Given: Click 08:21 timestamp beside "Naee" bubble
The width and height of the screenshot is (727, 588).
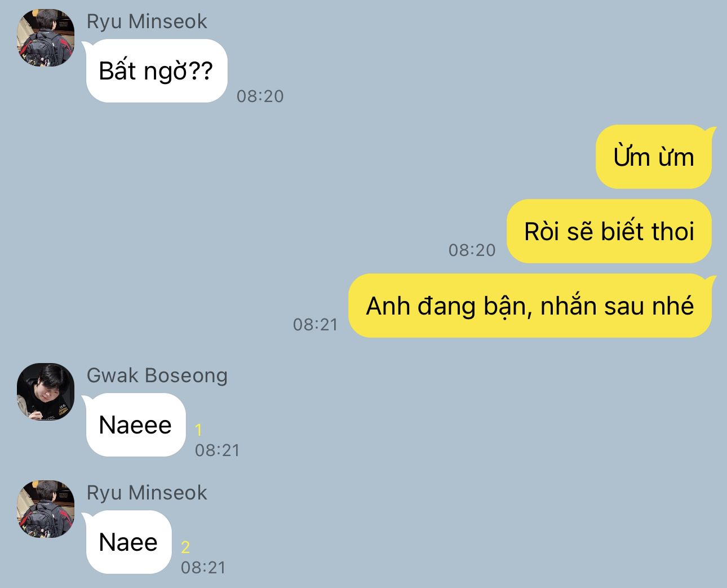Looking at the screenshot, I should coord(203,568).
